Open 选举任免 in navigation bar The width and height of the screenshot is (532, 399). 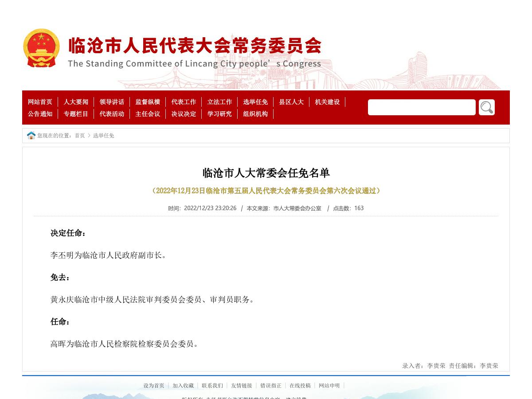(x=255, y=102)
